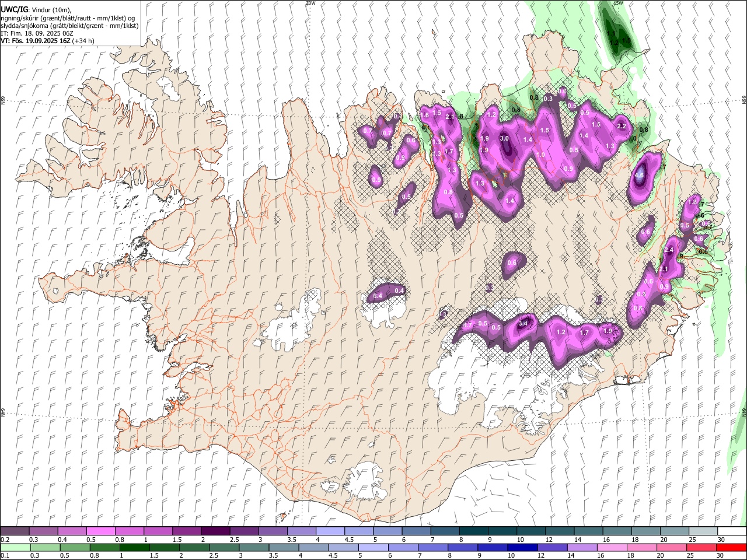Click the '3.0' snowfall value in the north
The image size is (747, 560).
click(x=505, y=139)
